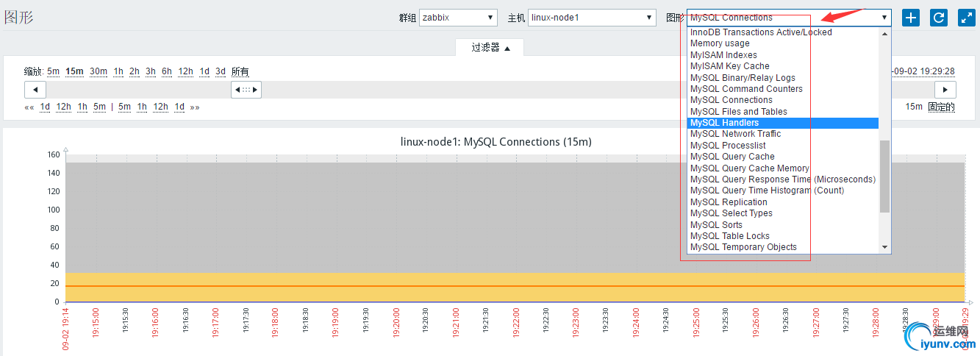
Task: Choose MySQL Replication graph option
Action: tap(729, 202)
